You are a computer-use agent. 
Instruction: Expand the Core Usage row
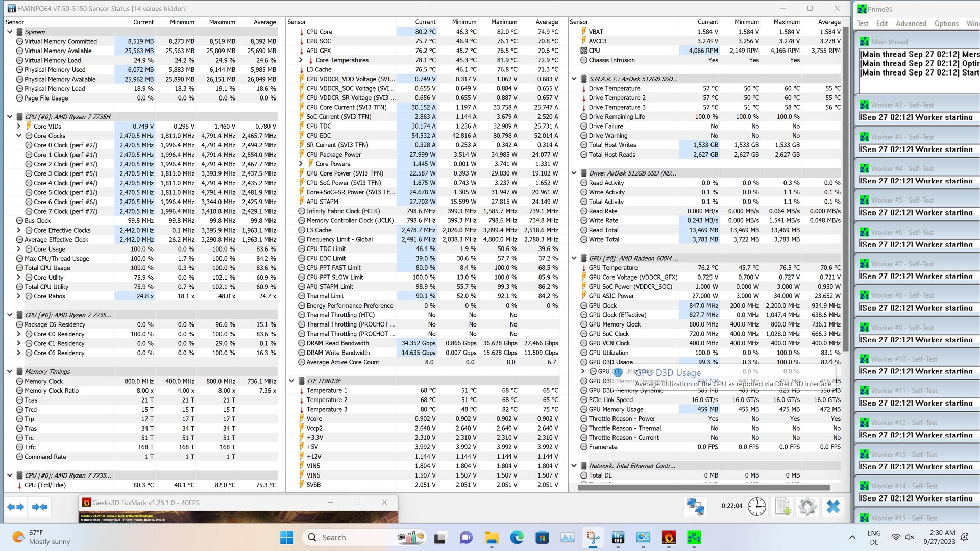point(19,249)
